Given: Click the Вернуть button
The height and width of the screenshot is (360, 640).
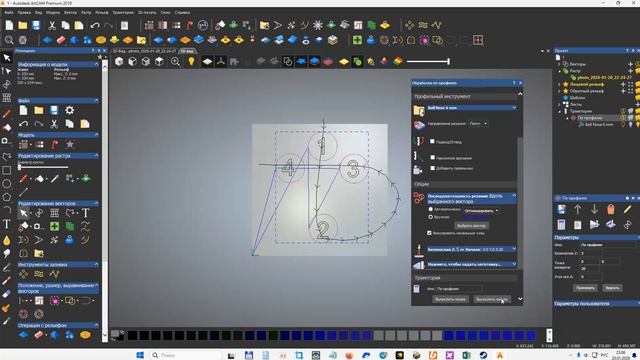Looking at the screenshot, I should [x=612, y=288].
